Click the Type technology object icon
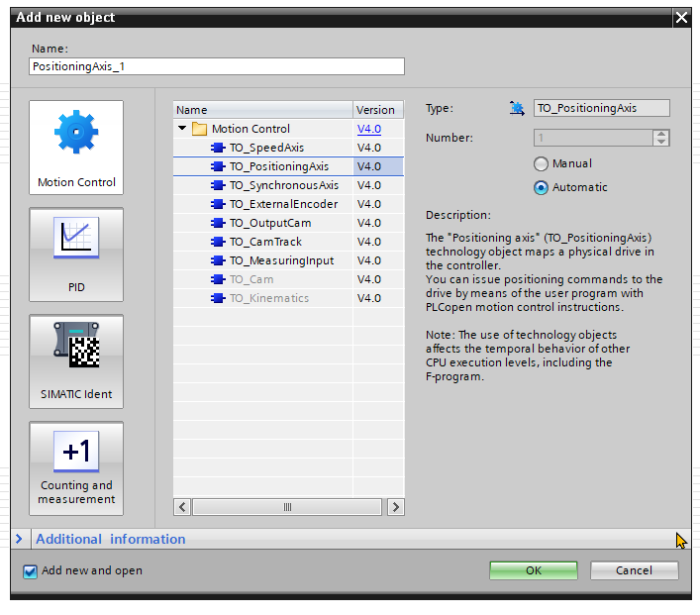The height and width of the screenshot is (615, 700). (x=517, y=108)
